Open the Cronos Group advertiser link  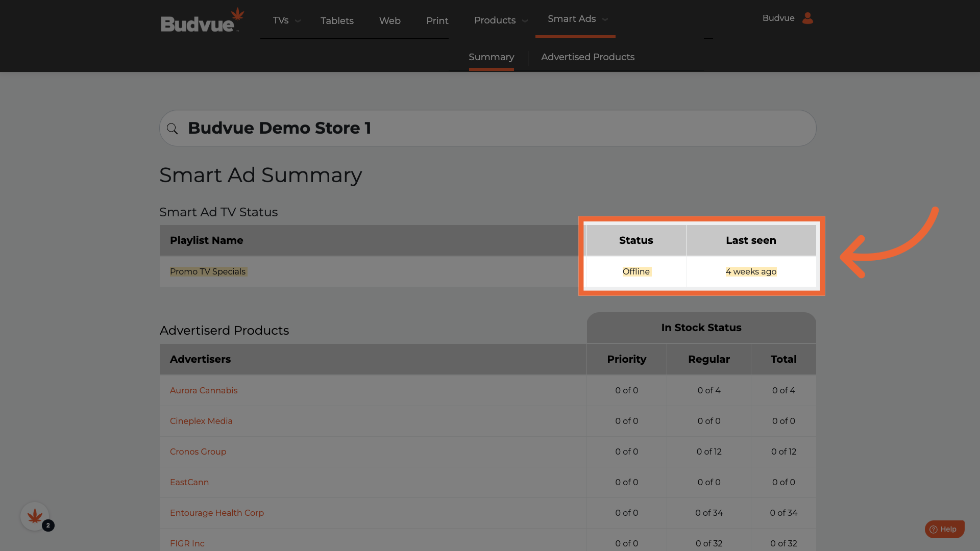(198, 452)
